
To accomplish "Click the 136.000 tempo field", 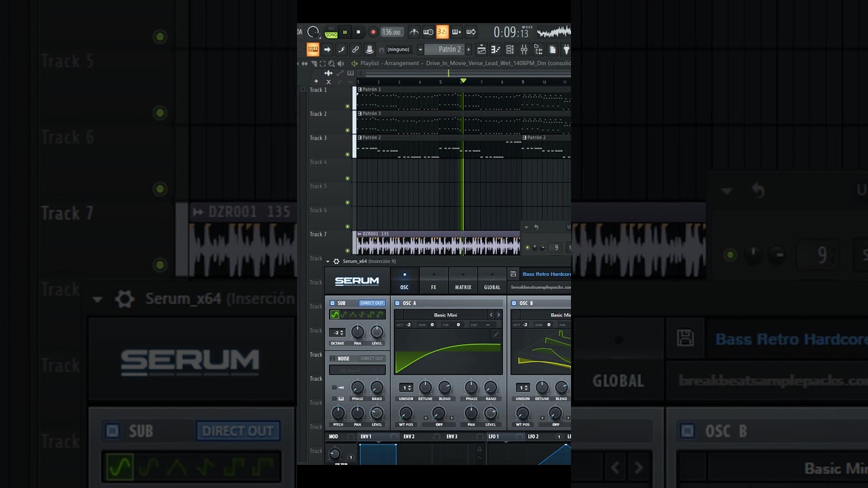I will pyautogui.click(x=391, y=32).
